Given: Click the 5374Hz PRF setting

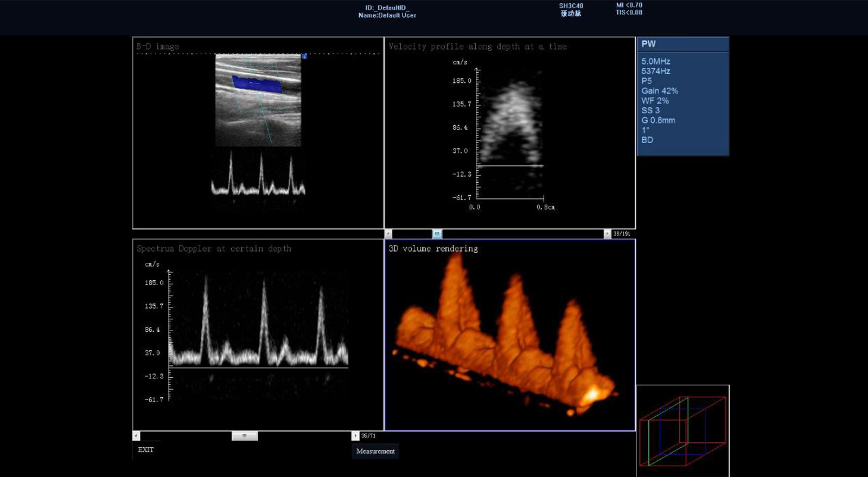Looking at the screenshot, I should [x=655, y=72].
